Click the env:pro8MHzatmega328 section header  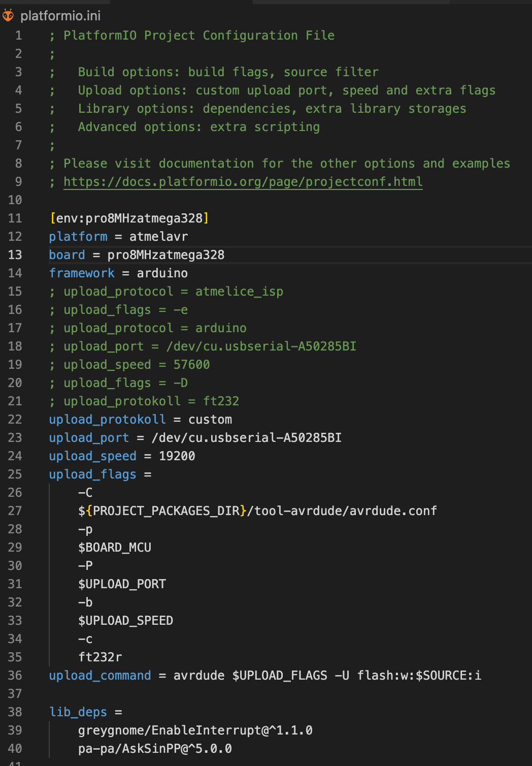click(129, 218)
